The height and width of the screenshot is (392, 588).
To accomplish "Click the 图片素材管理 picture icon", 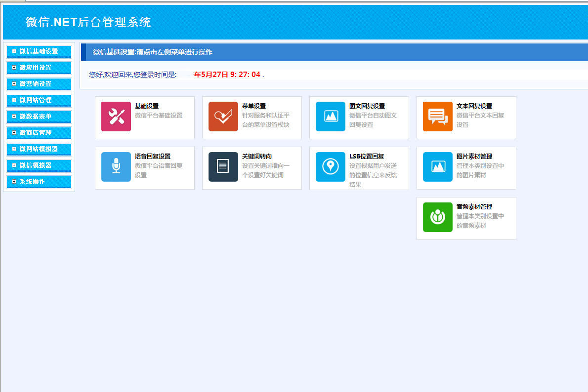I will pyautogui.click(x=438, y=167).
